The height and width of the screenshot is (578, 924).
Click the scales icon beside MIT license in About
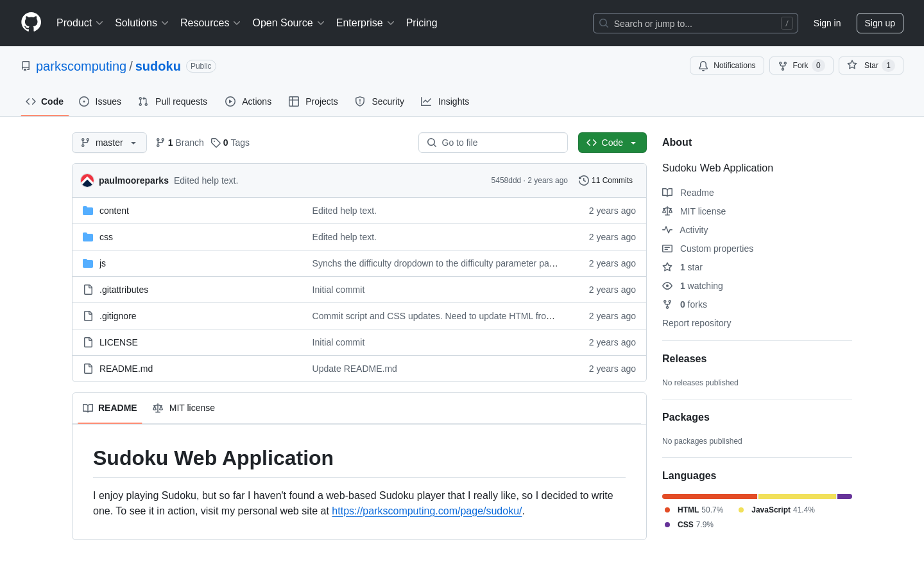click(x=667, y=211)
